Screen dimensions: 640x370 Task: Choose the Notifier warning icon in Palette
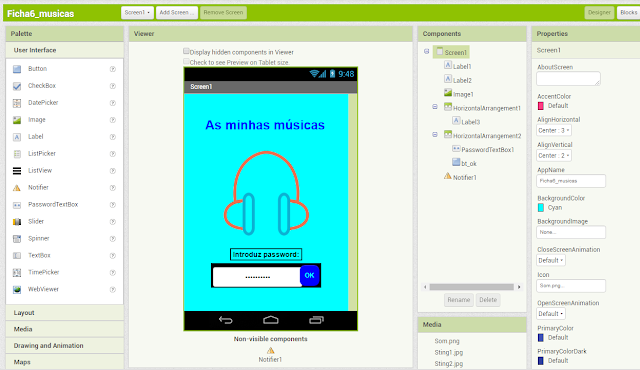17,188
